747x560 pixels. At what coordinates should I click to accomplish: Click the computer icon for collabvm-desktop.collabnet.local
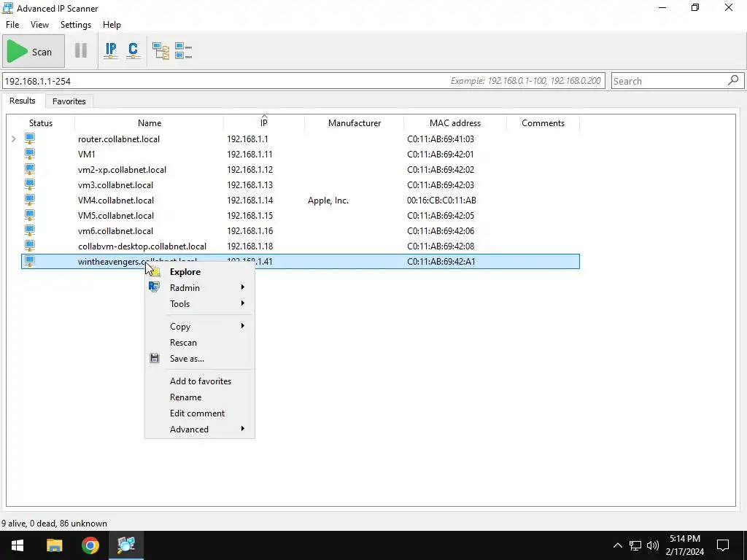(x=29, y=246)
